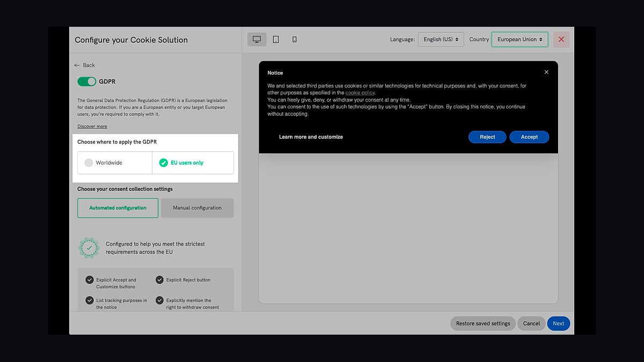Click the Reject button in notice
644x362 pixels.
click(487, 137)
